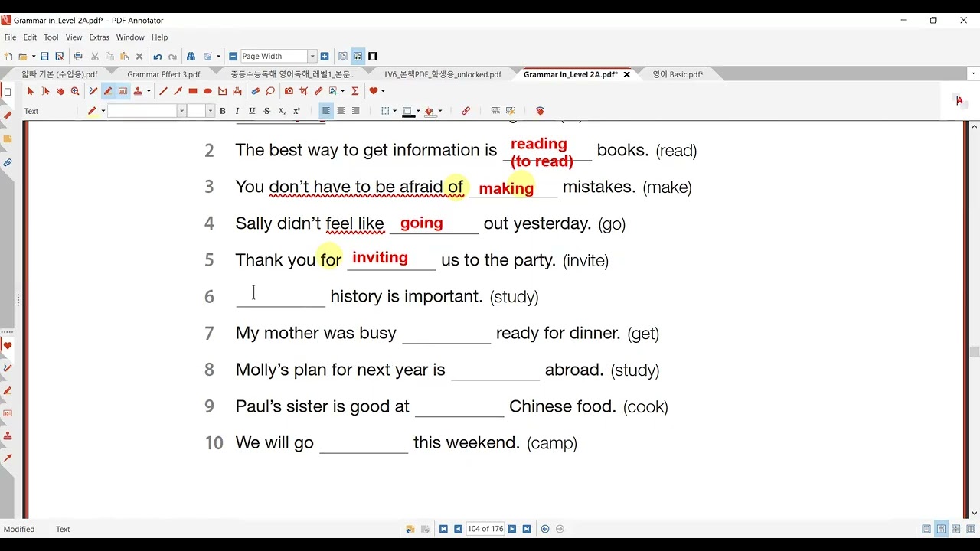Set text alignment to center

341,111
